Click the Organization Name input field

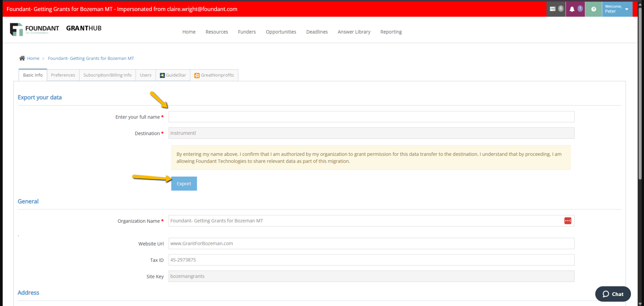click(x=371, y=221)
